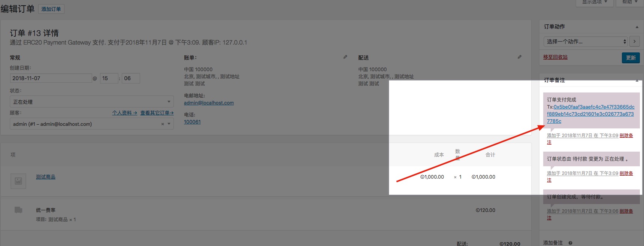Image resolution: width=644 pixels, height=246 pixels.
Task: Open the 显示选项 tab
Action: click(x=595, y=2)
